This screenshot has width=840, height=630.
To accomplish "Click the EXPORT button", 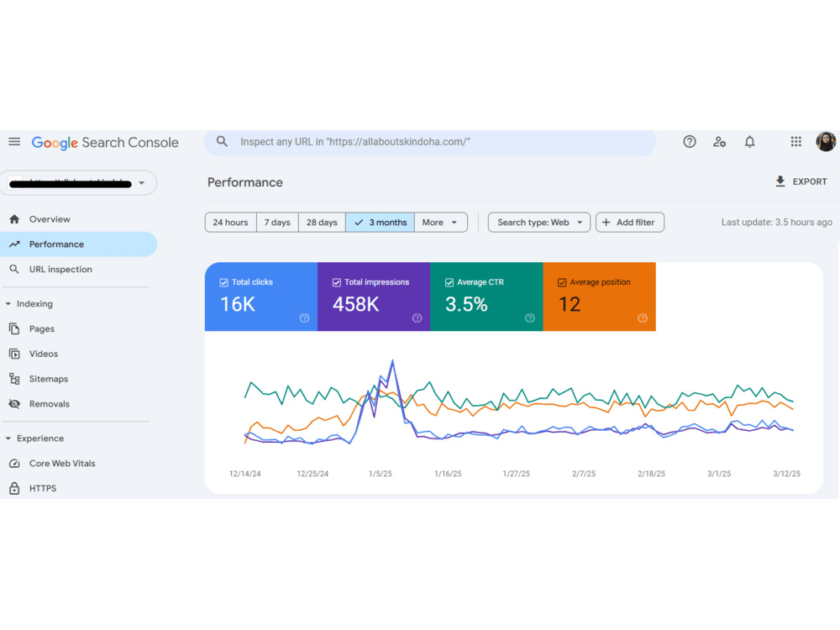I will (801, 181).
